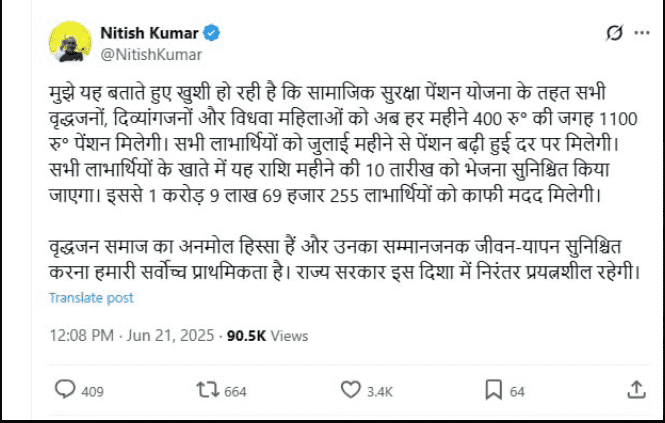Click the repost arrows icon
Image resolution: width=665 pixels, height=423 pixels.
pos(208,390)
